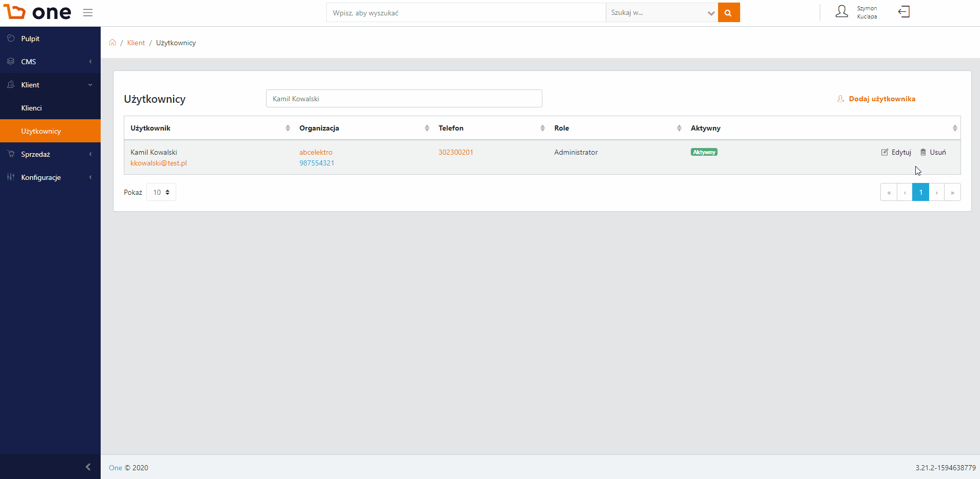Open Pulpit in the sidebar
This screenshot has width=980, height=479.
point(50,39)
